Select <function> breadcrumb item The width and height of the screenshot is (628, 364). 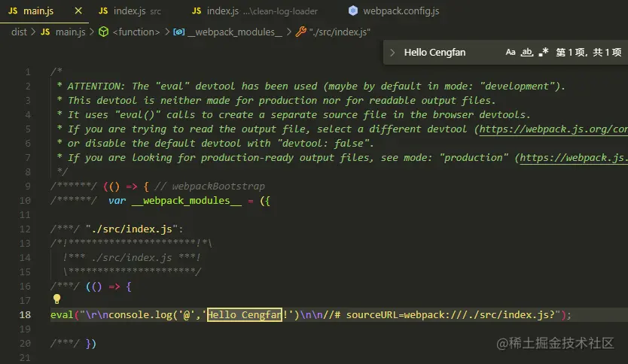tap(136, 32)
